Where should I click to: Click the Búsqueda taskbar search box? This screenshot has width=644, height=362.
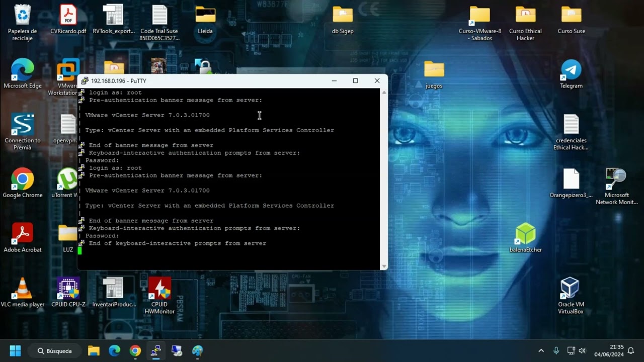(54, 350)
